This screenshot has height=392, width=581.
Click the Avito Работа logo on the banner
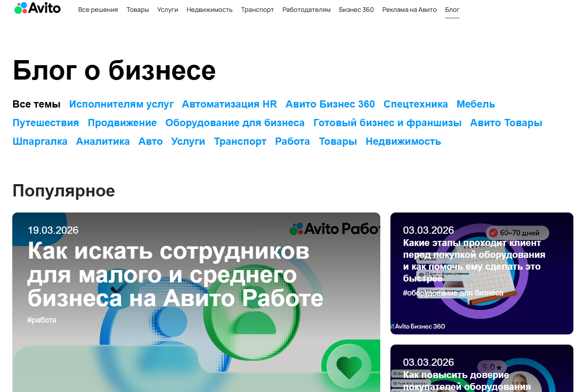point(335,229)
